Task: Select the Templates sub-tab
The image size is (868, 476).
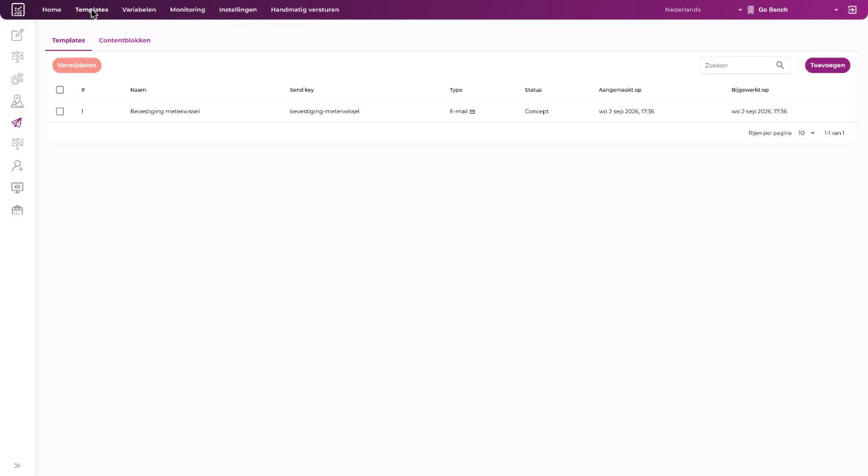Action: [x=68, y=41]
